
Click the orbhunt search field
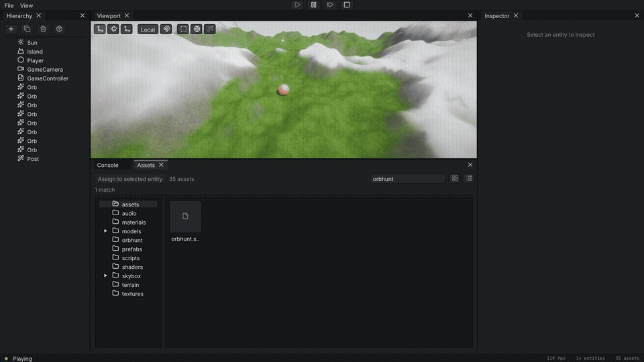pyautogui.click(x=407, y=179)
